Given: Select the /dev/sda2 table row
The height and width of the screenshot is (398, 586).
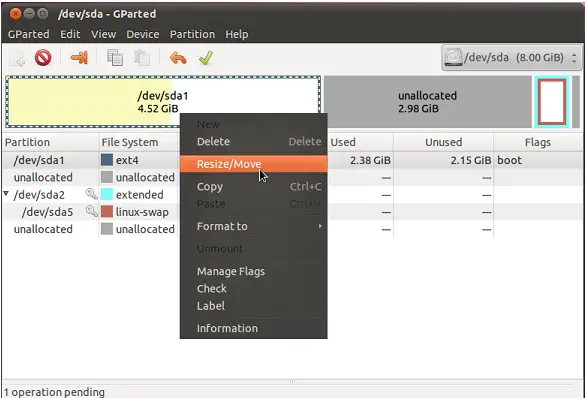Looking at the screenshot, I should [292, 194].
